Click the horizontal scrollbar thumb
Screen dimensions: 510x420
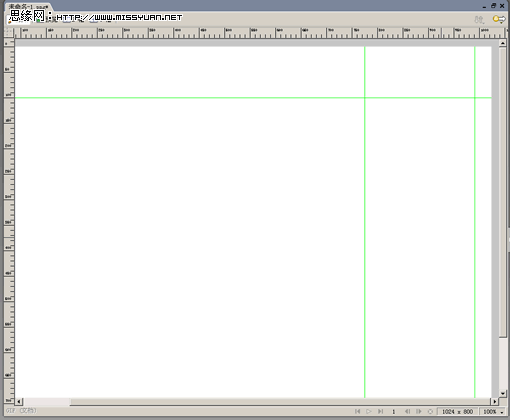coord(280,402)
